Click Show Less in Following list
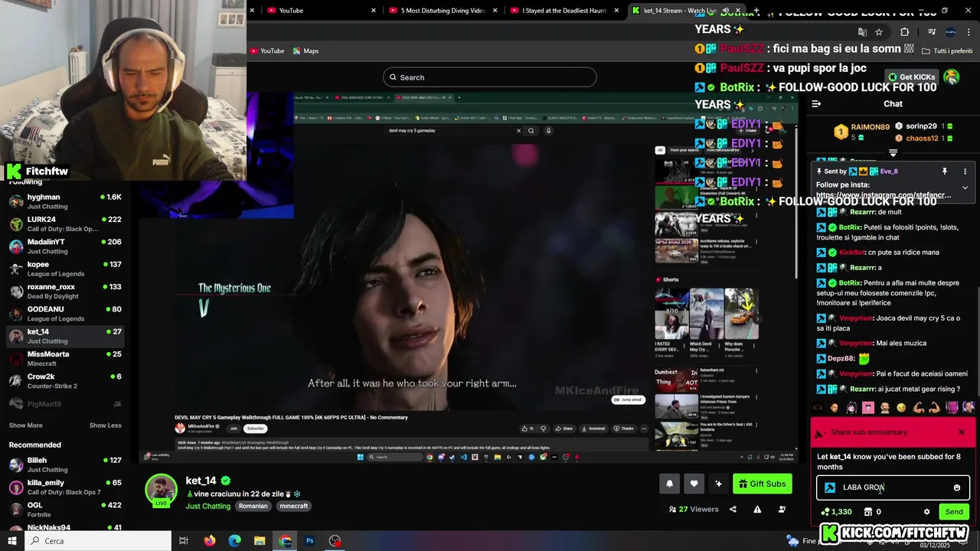 point(105,425)
